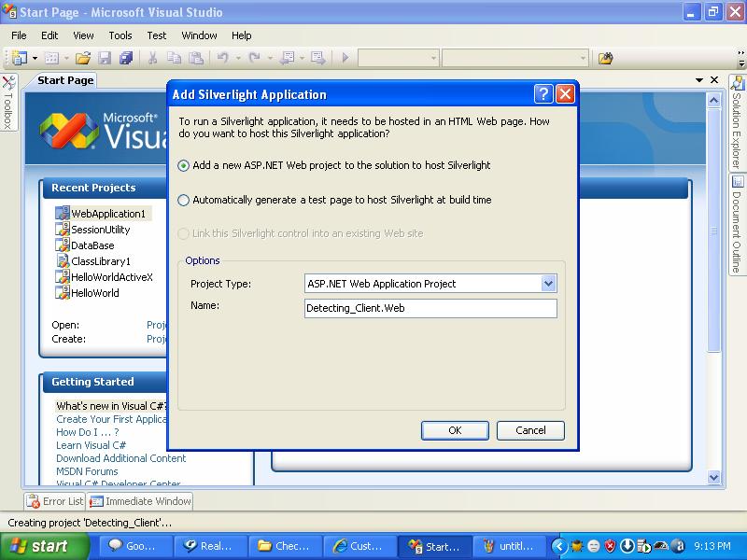The width and height of the screenshot is (747, 560).
Task: Open the Solution Explorer side panel
Action: click(737, 123)
